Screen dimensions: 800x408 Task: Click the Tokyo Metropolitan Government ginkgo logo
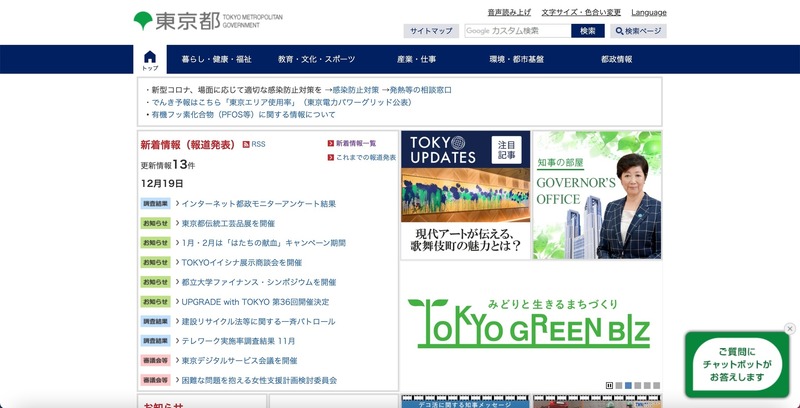coord(143,20)
